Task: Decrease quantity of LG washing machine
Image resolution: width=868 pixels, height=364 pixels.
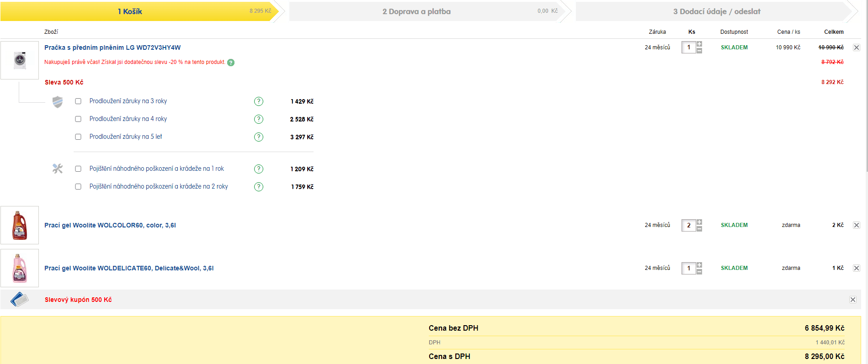Action: (699, 51)
